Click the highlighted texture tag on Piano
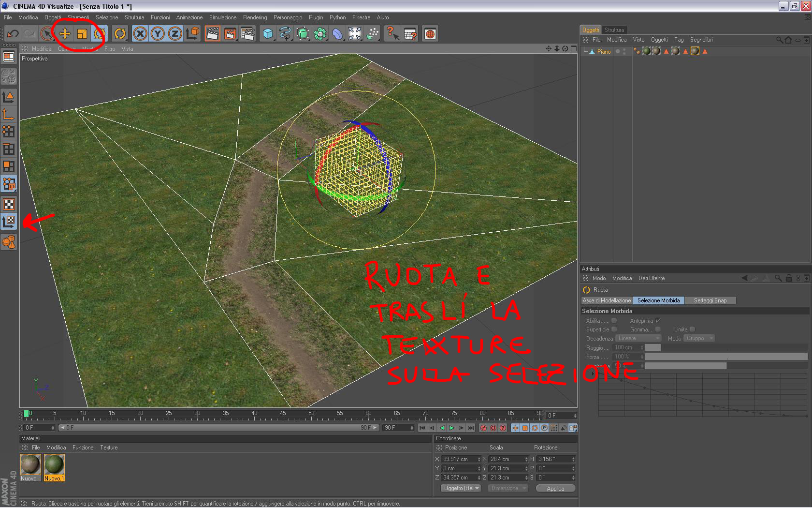This screenshot has width=812, height=508. (695, 51)
